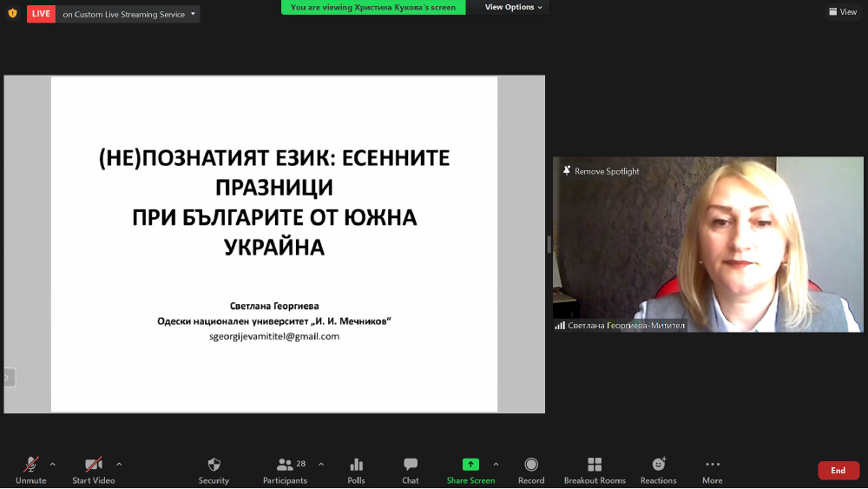Expand video options arrow beside Start Video
The height and width of the screenshot is (489, 868).
tap(119, 464)
